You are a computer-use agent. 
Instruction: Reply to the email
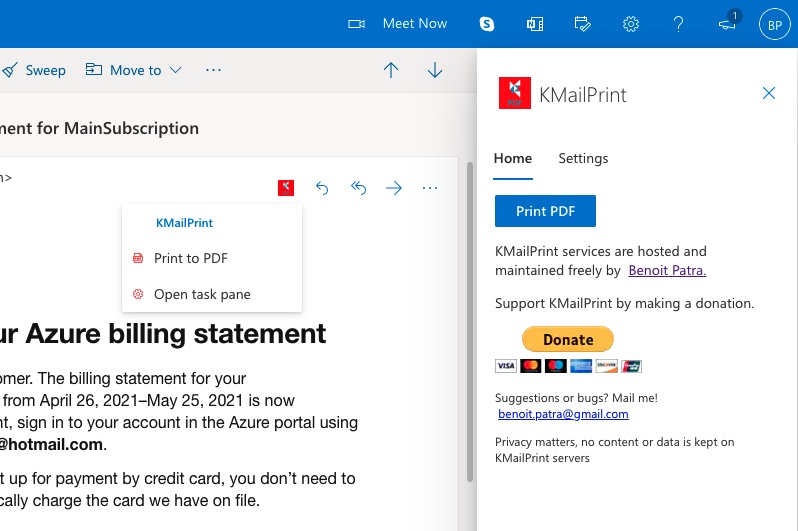[322, 188]
